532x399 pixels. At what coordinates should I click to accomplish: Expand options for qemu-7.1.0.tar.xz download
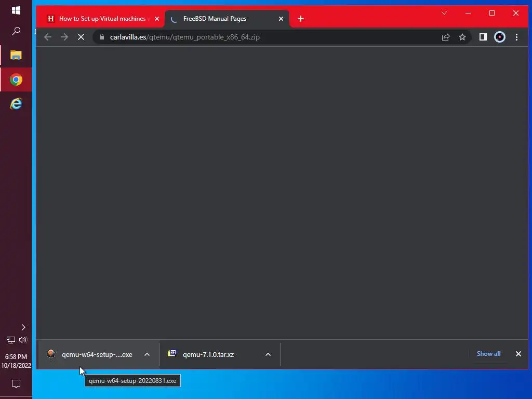[x=268, y=354]
